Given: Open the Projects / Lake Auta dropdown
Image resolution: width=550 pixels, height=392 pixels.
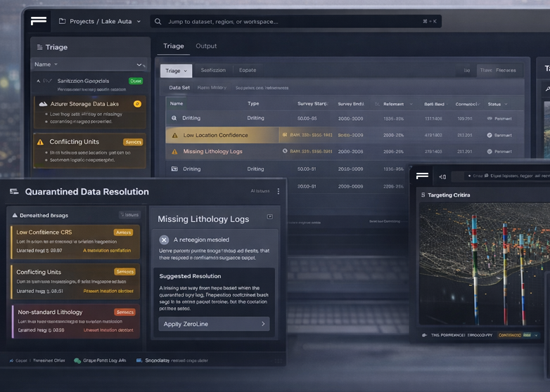Looking at the screenshot, I should coord(139,21).
